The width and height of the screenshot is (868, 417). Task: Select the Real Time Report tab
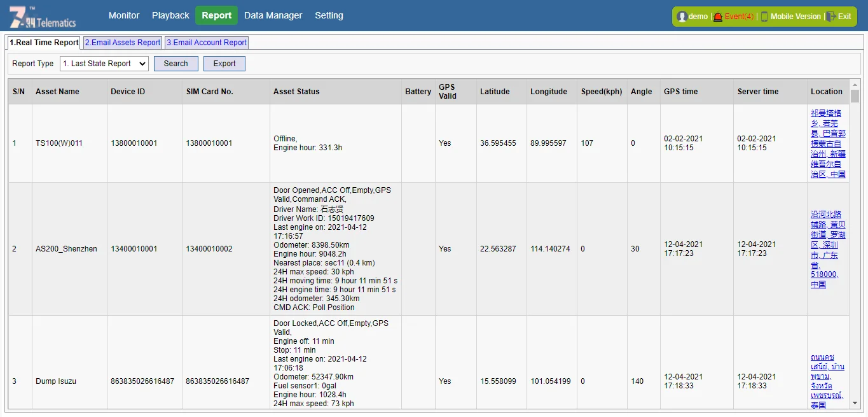coord(44,43)
